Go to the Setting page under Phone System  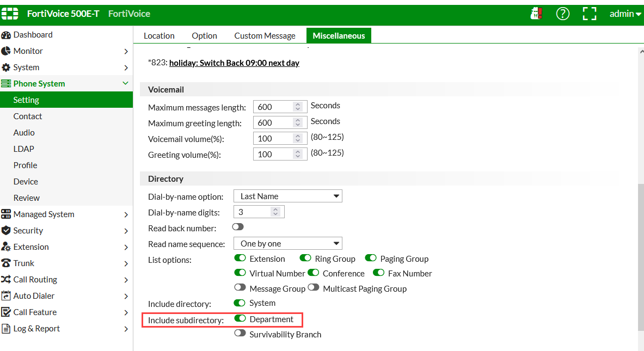25,100
